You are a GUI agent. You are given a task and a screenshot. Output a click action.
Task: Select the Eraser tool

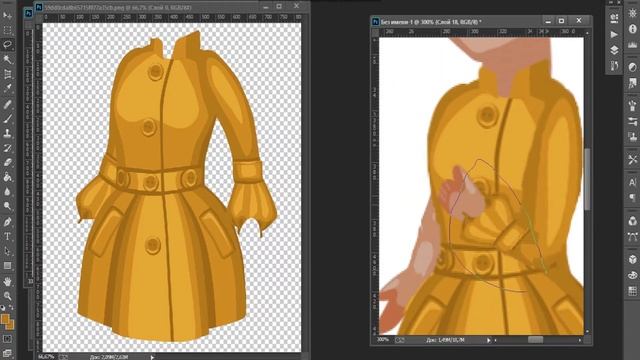coord(7,162)
